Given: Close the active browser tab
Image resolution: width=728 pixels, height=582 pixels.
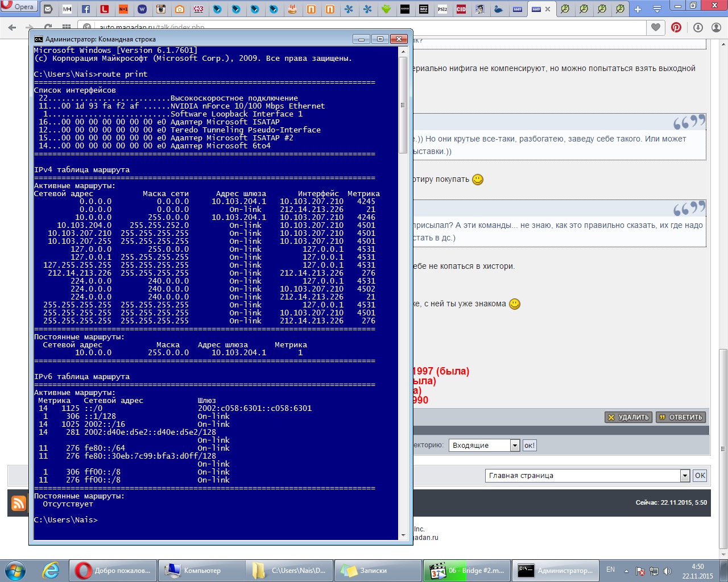Looking at the screenshot, I should point(548,9).
